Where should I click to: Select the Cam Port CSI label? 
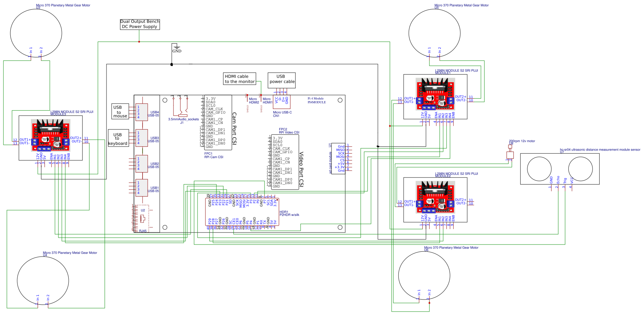click(x=234, y=127)
